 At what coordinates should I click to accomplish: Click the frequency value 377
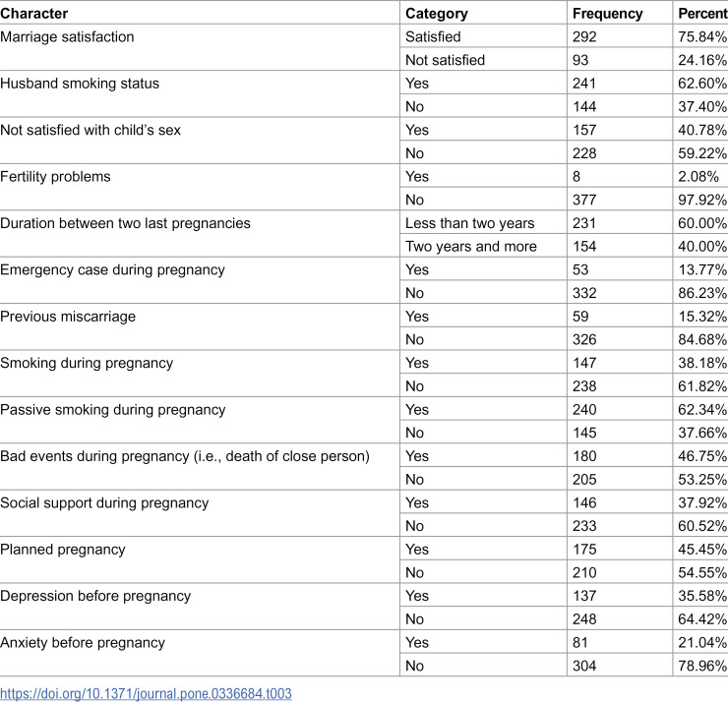tap(584, 200)
